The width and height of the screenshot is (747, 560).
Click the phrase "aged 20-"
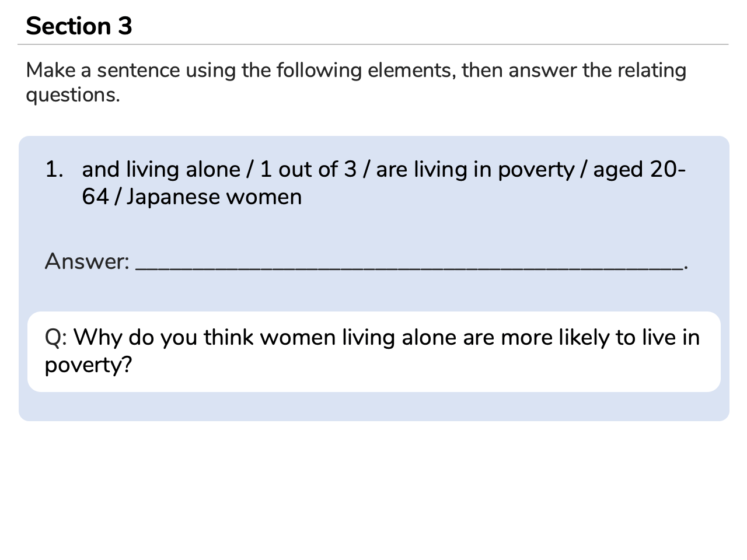pyautogui.click(x=640, y=170)
